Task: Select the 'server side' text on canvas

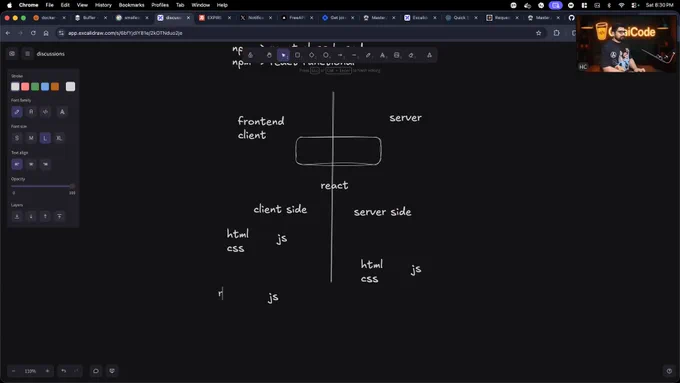Action: pos(382,212)
